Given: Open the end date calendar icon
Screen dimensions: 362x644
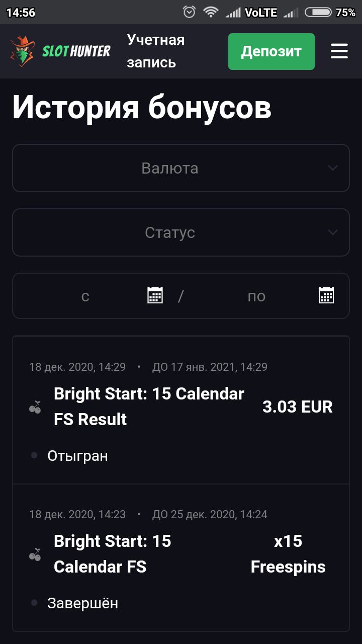Looking at the screenshot, I should (326, 295).
